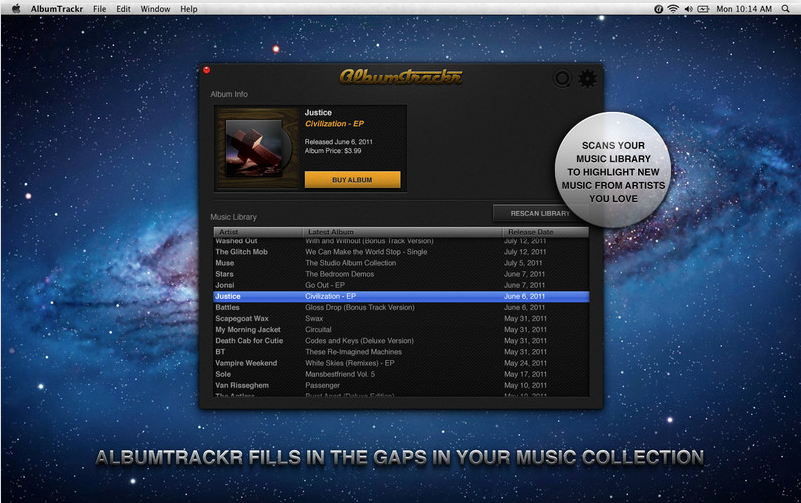Viewport: 801px width, 503px height.
Task: Open Spotlight search magnifier in the menu bar
Action: click(786, 9)
